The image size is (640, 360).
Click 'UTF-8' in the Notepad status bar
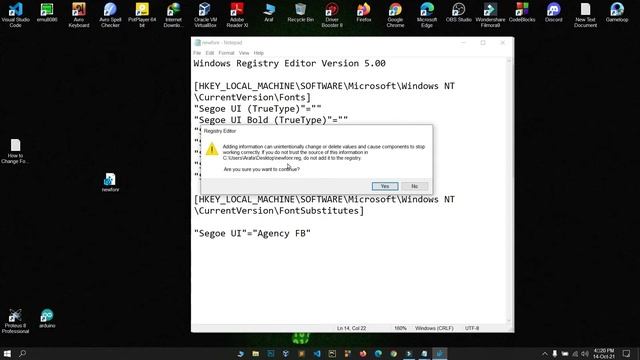472,328
